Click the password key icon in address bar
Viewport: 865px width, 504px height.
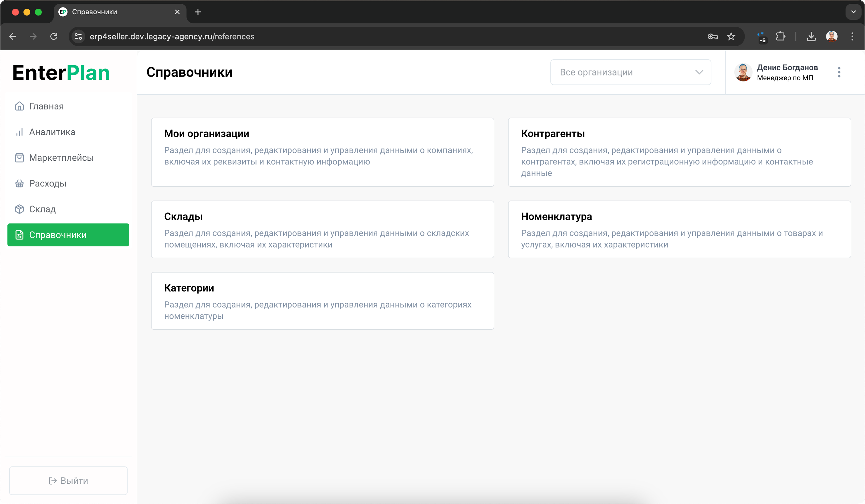pyautogui.click(x=713, y=36)
